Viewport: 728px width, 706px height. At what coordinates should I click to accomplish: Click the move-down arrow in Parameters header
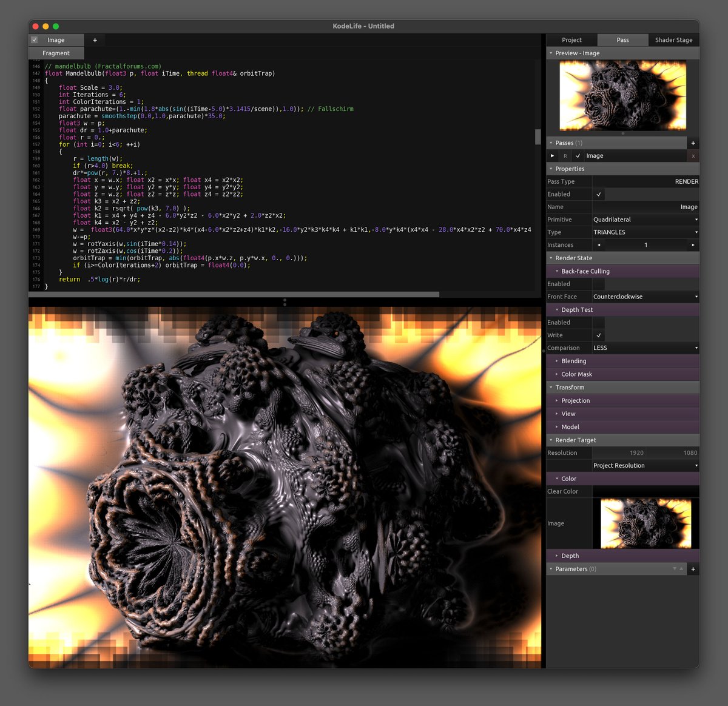click(x=675, y=569)
